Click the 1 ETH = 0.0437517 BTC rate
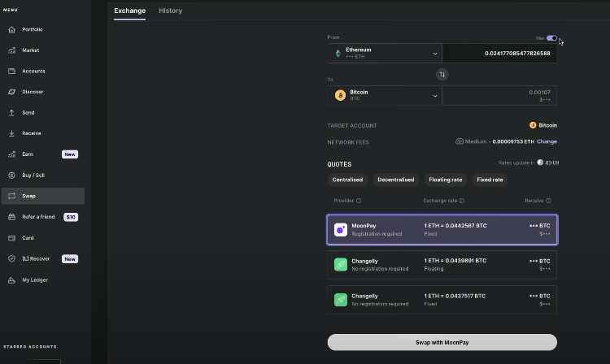 (455, 296)
